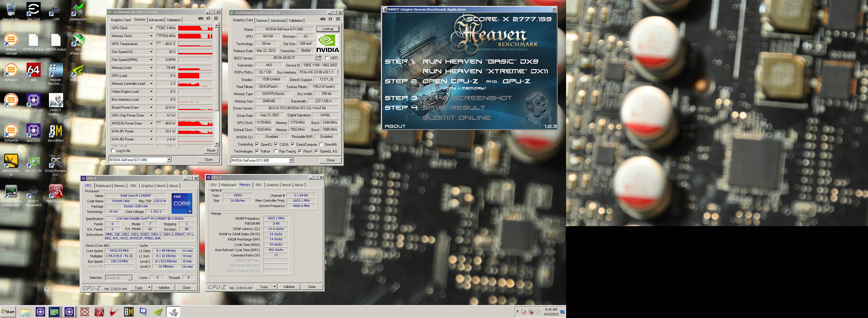Open hamburger menu in GPU-Z Graphics Card window
The height and width of the screenshot is (318, 868).
[338, 19]
